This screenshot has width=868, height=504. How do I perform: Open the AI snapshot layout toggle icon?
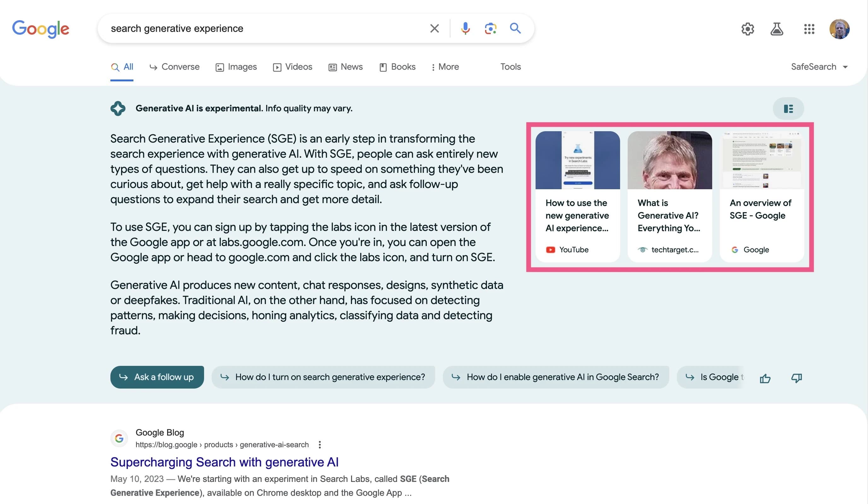pyautogui.click(x=788, y=108)
